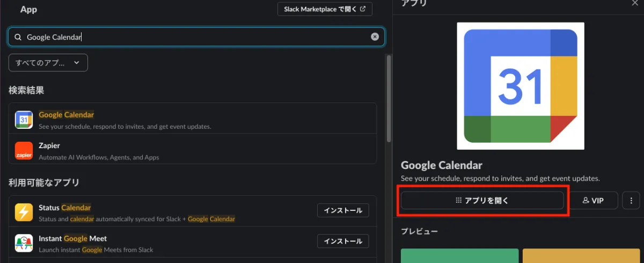Click the green preview thumbnail
Screen dimensions: 644x263
(x=460, y=255)
